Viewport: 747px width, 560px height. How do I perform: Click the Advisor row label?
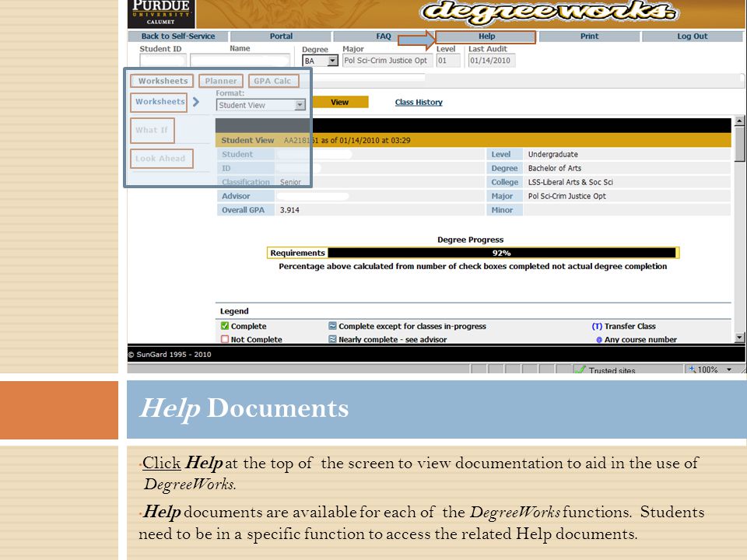[x=236, y=196]
